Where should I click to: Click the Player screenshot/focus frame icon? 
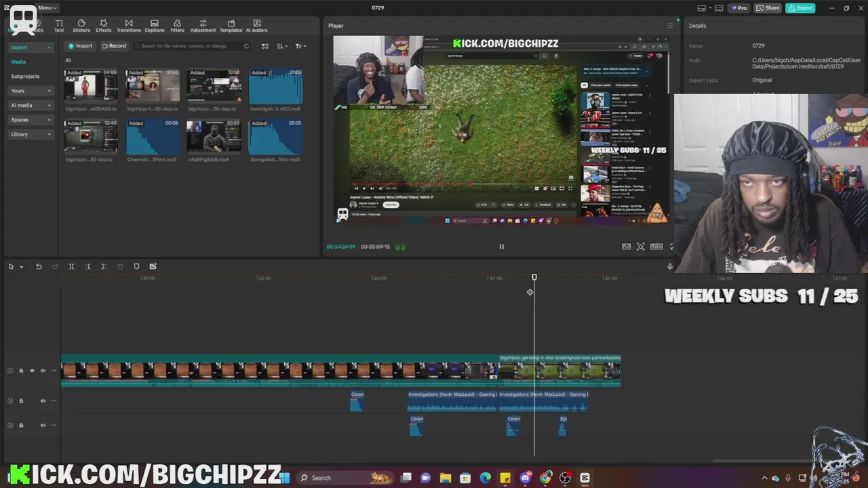pyautogui.click(x=641, y=247)
